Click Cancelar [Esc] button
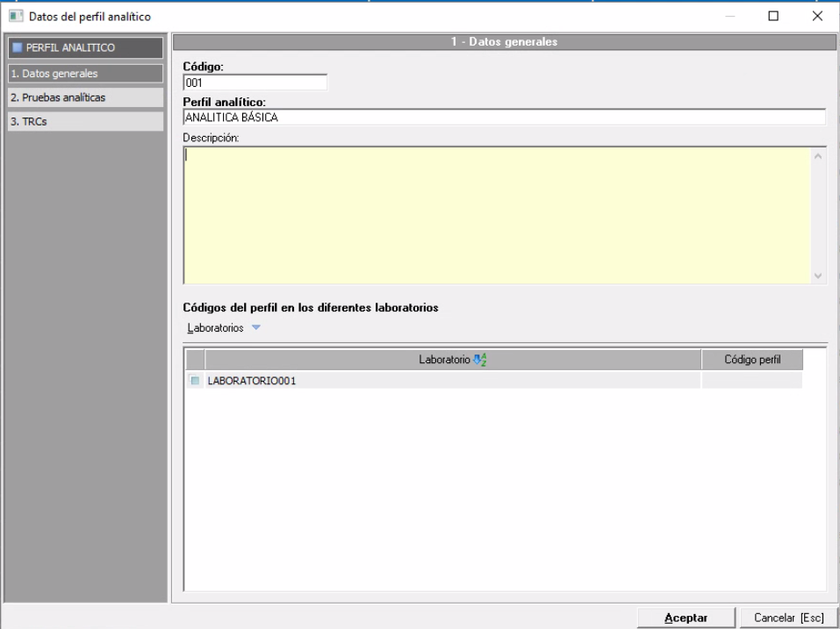 [782, 617]
